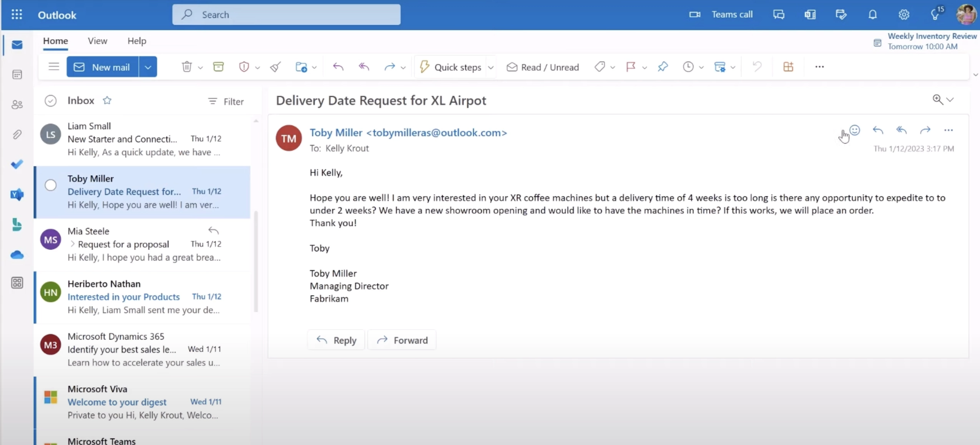
Task: Switch to the Help tab
Action: [x=137, y=41]
